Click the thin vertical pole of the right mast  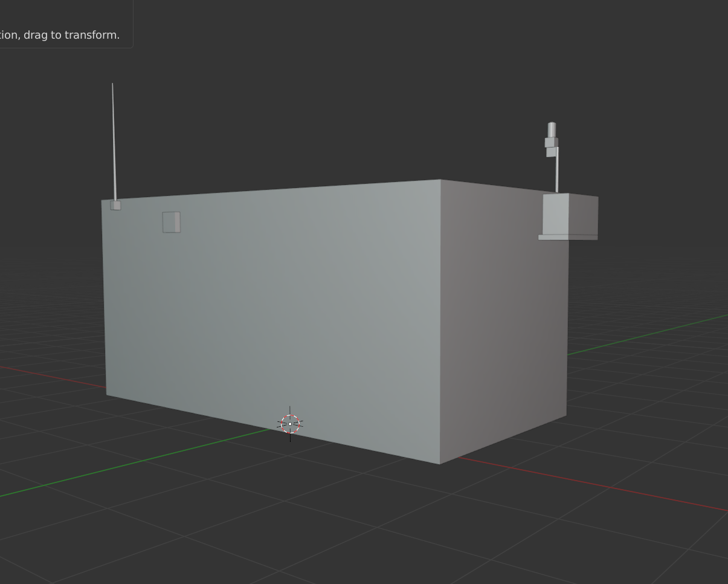(557, 172)
